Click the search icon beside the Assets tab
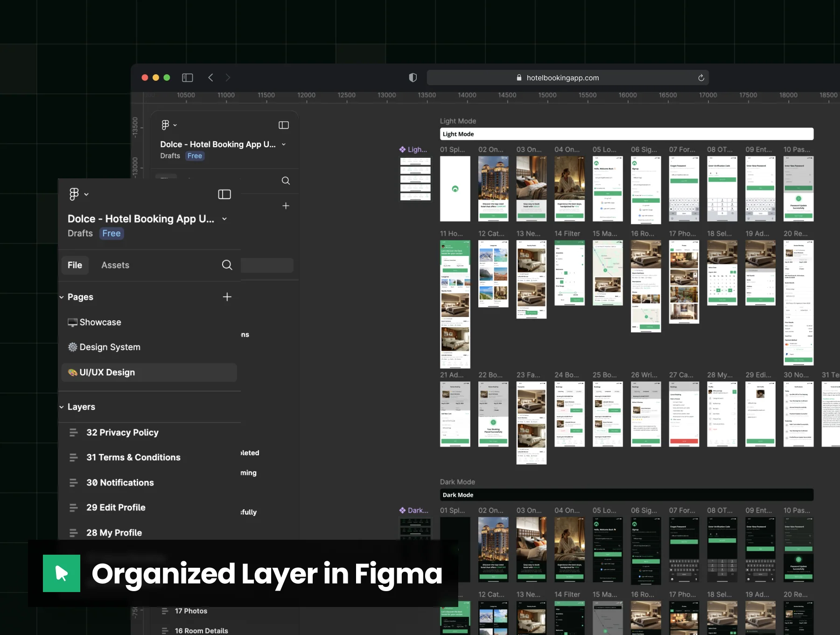 pyautogui.click(x=227, y=265)
